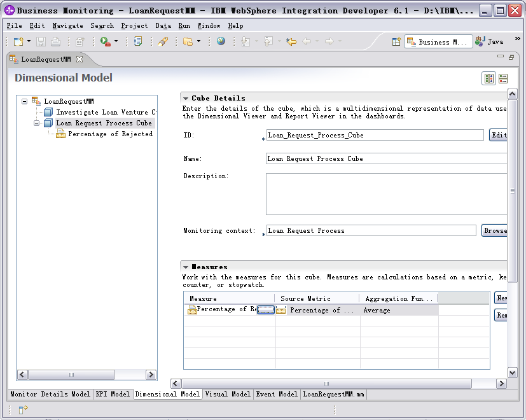Open the Run menu
This screenshot has width=526, height=420.
point(184,26)
